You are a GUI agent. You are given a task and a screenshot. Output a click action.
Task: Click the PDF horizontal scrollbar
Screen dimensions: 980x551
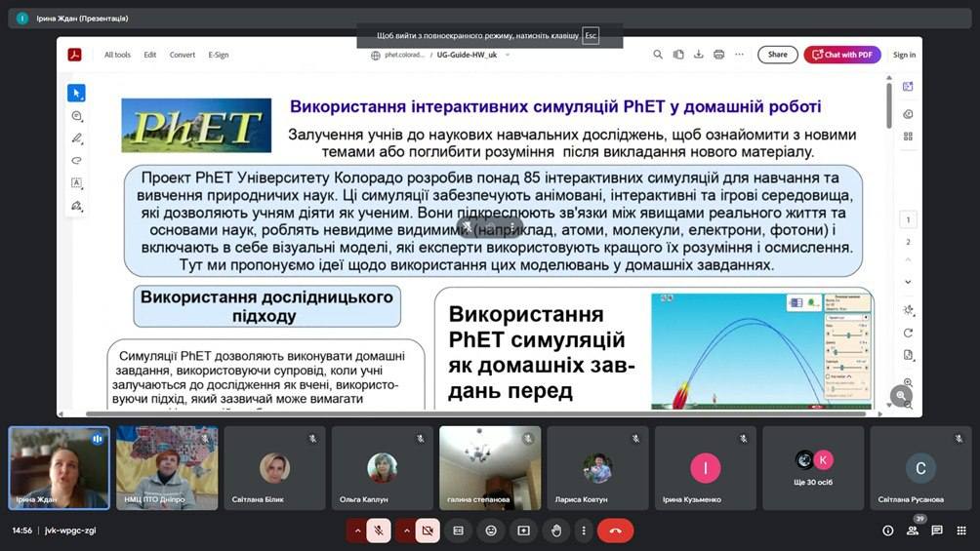(x=469, y=413)
